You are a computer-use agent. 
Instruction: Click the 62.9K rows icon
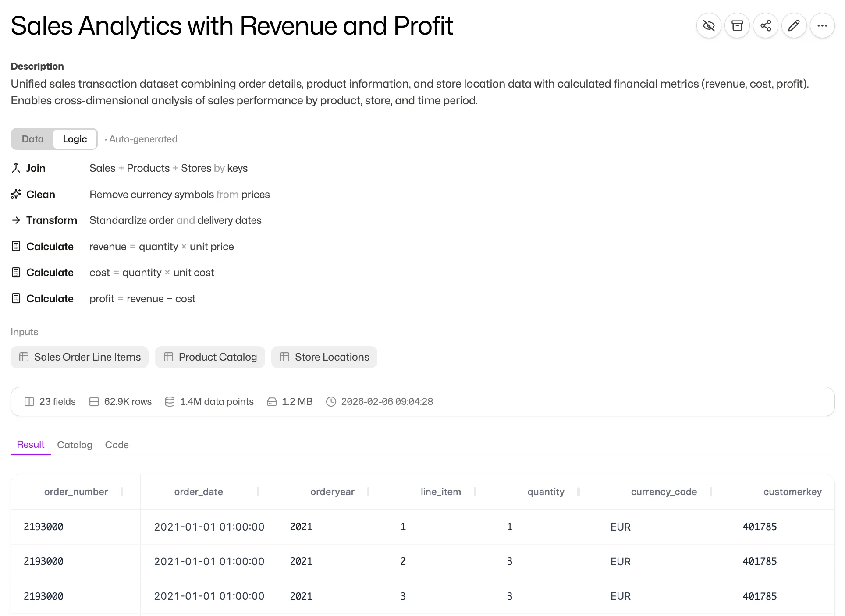pos(94,402)
